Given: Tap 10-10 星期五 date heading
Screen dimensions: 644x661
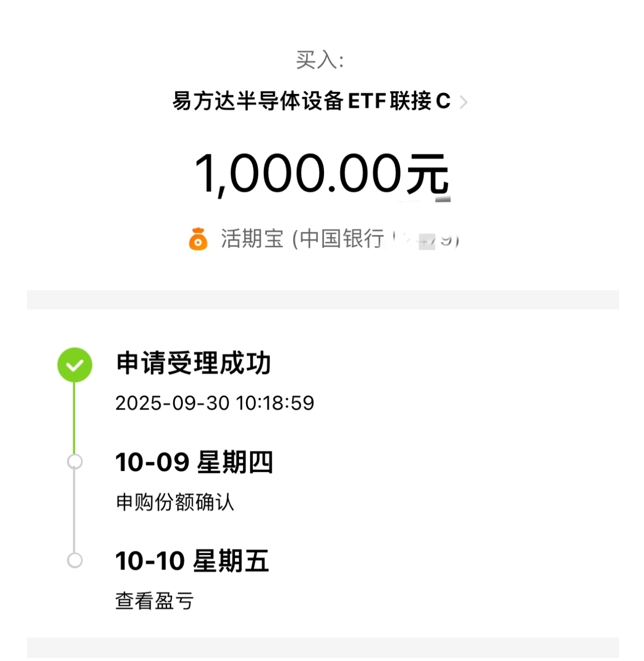Looking at the screenshot, I should [192, 561].
